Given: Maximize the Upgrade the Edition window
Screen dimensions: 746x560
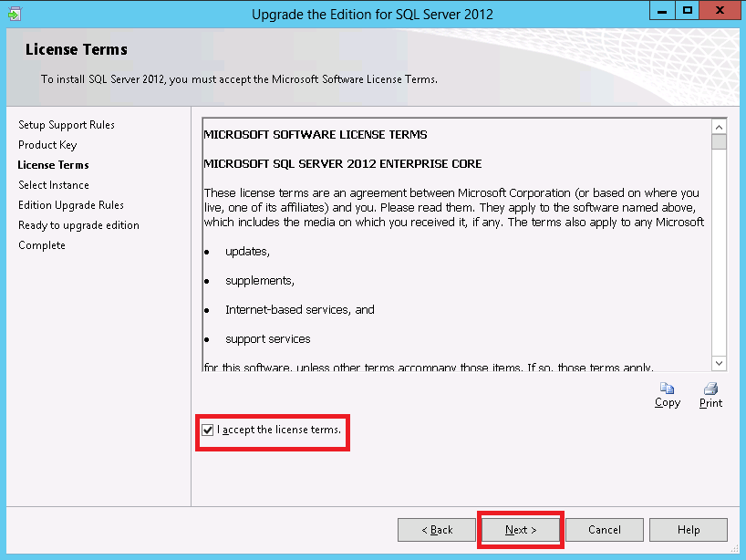Looking at the screenshot, I should [688, 10].
